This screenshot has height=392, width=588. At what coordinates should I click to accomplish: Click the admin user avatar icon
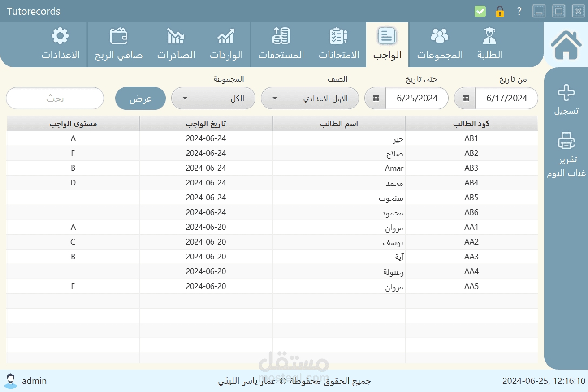coord(11,381)
